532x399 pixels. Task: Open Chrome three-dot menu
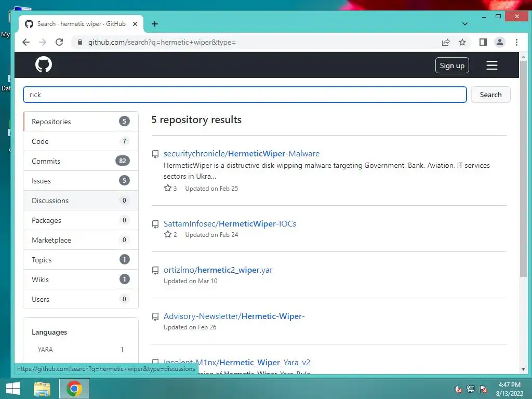tap(516, 42)
